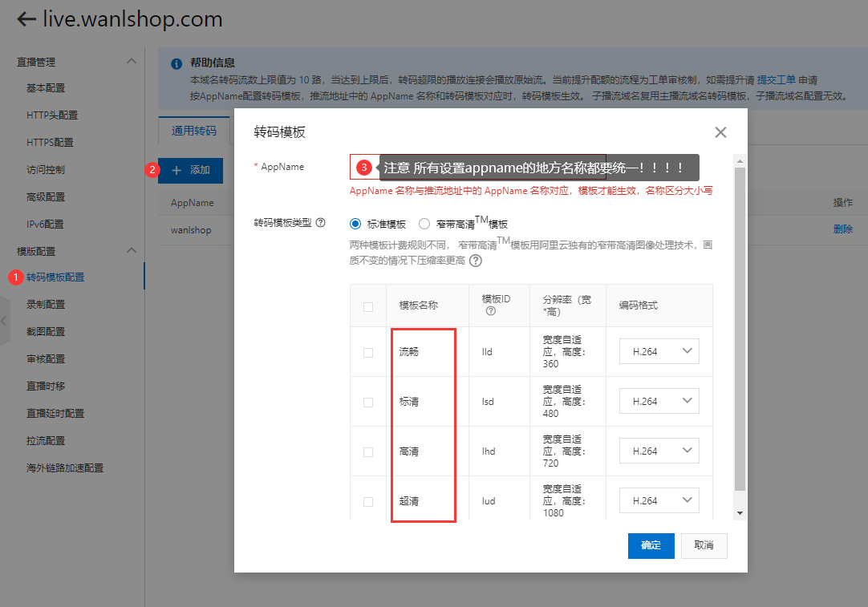Select the 窄带高清模板 radio option
Screen dimensions: 868x607
pyautogui.click(x=424, y=224)
